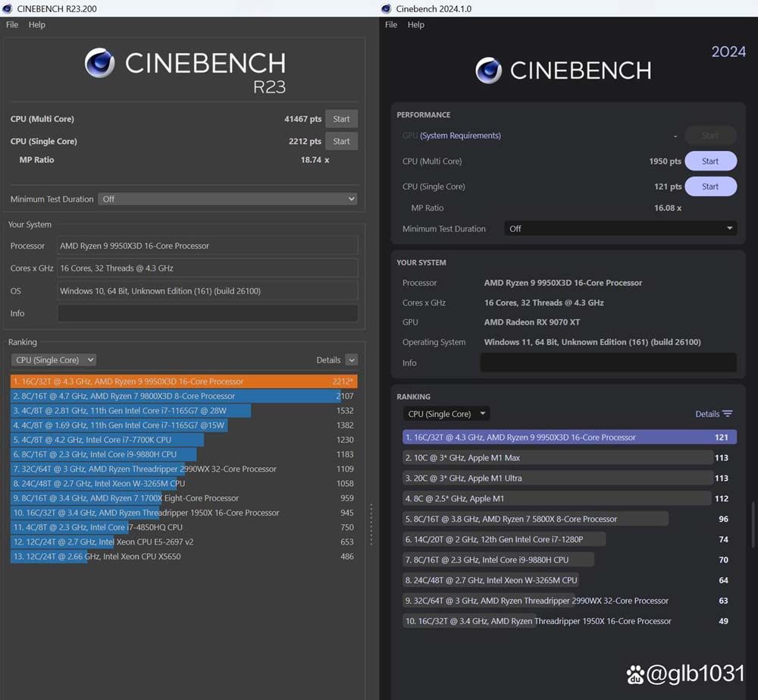Click the Cinebench 2024 logo sphere
Image resolution: width=758 pixels, height=700 pixels.
489,71
